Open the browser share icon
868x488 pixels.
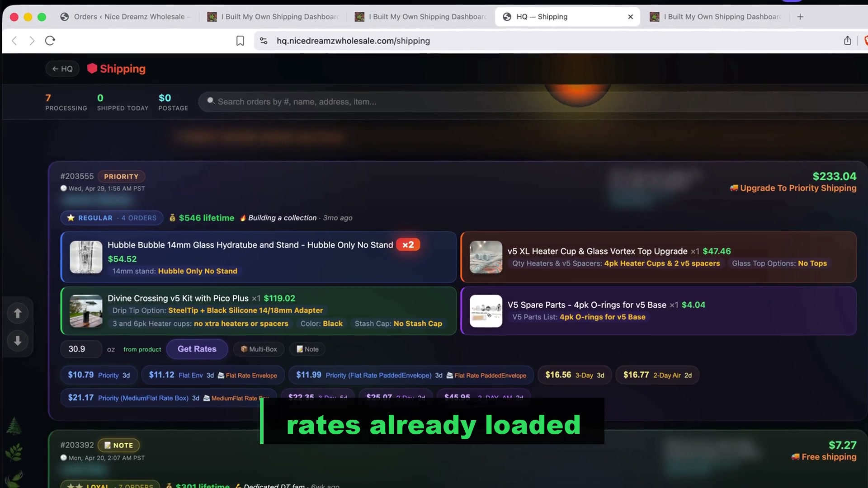(848, 41)
